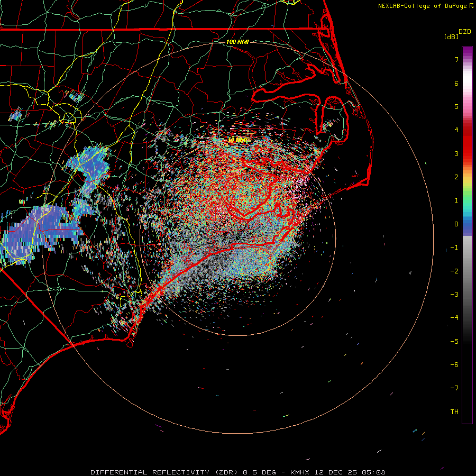Click the "6" value on the color scale
Image resolution: width=476 pixels, height=476 pixels.
point(456,83)
